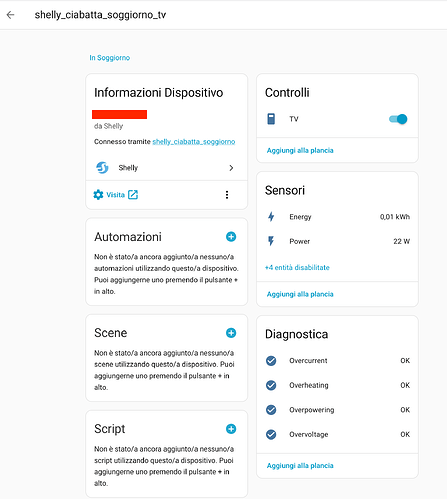This screenshot has width=447, height=499.
Task: Click the Shelly integration logo icon
Action: pyautogui.click(x=102, y=168)
